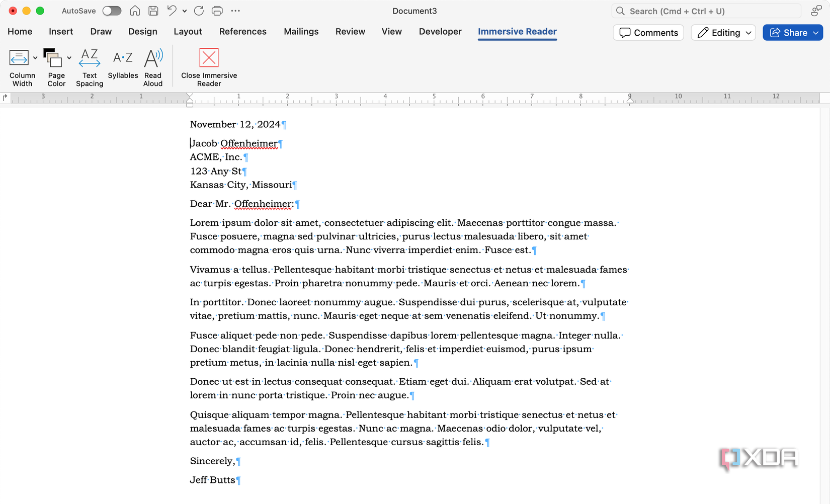Image resolution: width=830 pixels, height=504 pixels.
Task: Click the document title Document3
Action: [x=414, y=11]
